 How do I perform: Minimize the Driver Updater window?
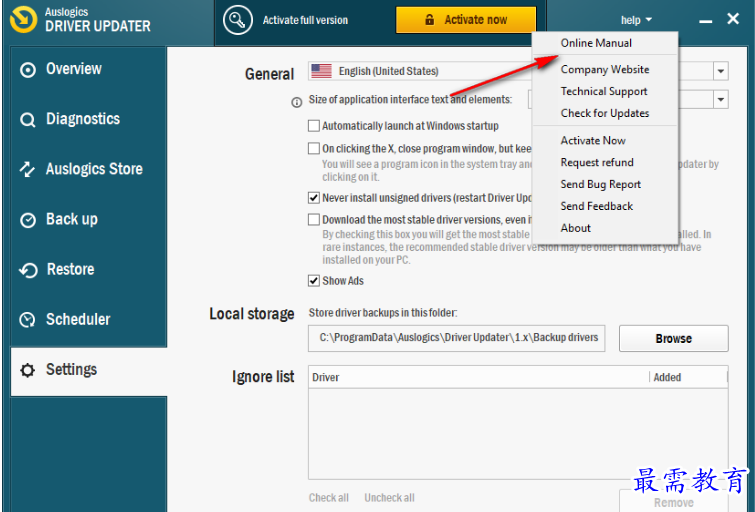click(x=705, y=21)
